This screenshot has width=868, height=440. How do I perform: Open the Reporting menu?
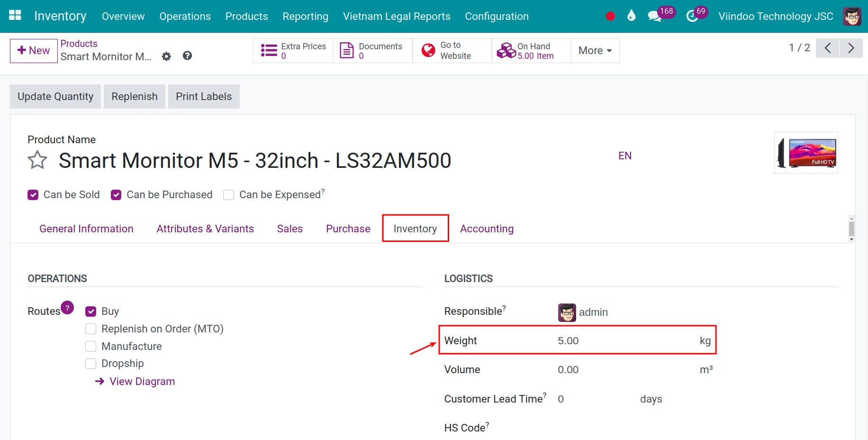click(305, 16)
